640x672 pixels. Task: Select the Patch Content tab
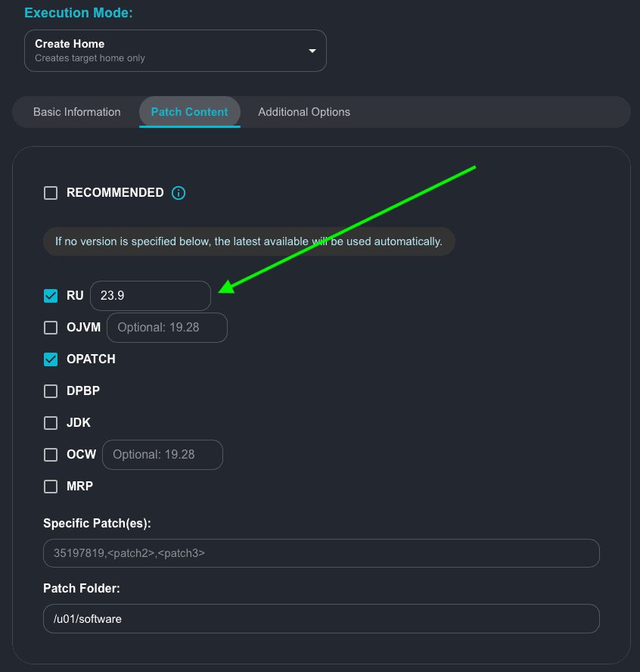pos(189,112)
